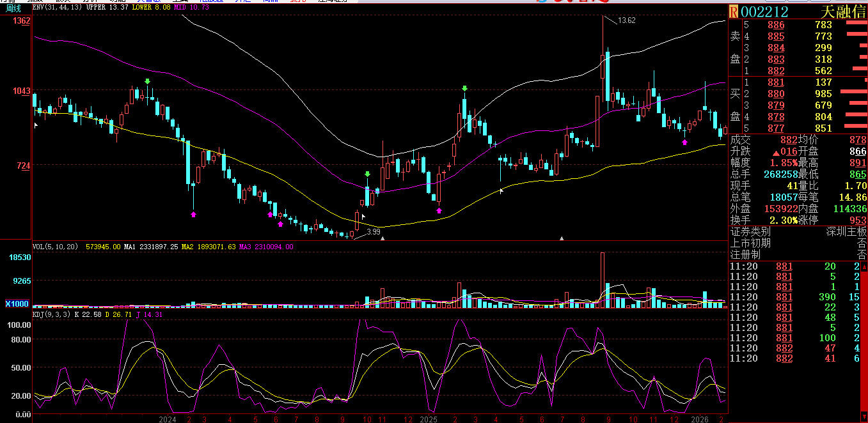Click magenta up arrow near December 2025 candle

coord(684,142)
